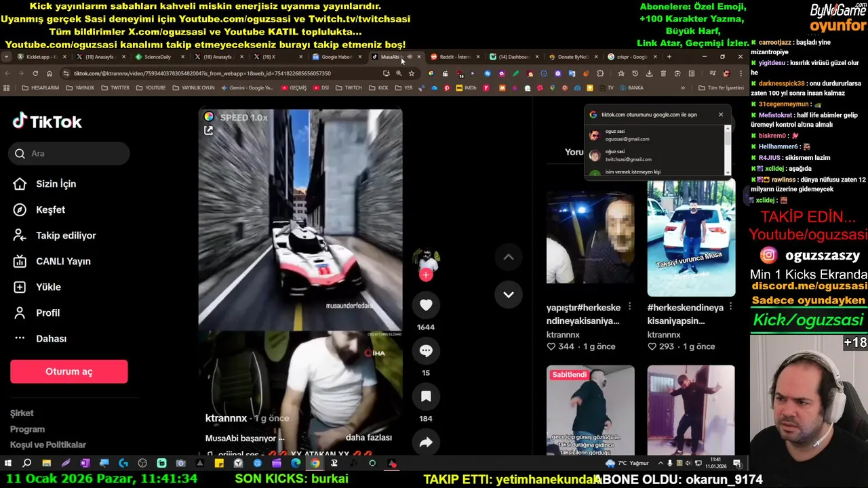The height and width of the screenshot is (488, 868).
Task: Open taskbar weather 7°C Yağmur widget
Action: click(629, 464)
